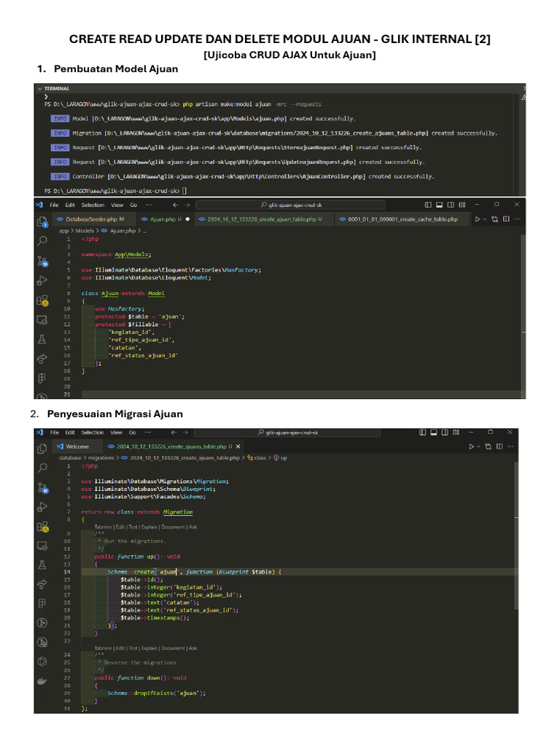
Task: Toggle secondary sidebar icon in upper title bar
Action: pyautogui.click(x=451, y=205)
